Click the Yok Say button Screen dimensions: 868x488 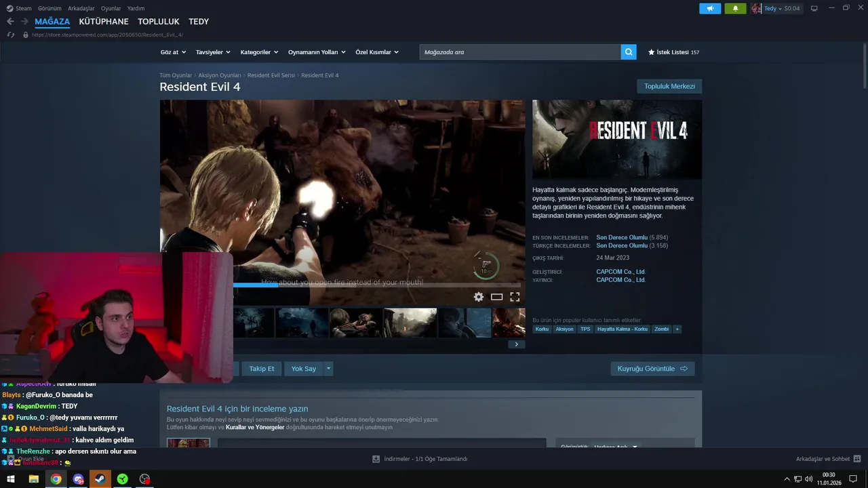click(x=304, y=369)
